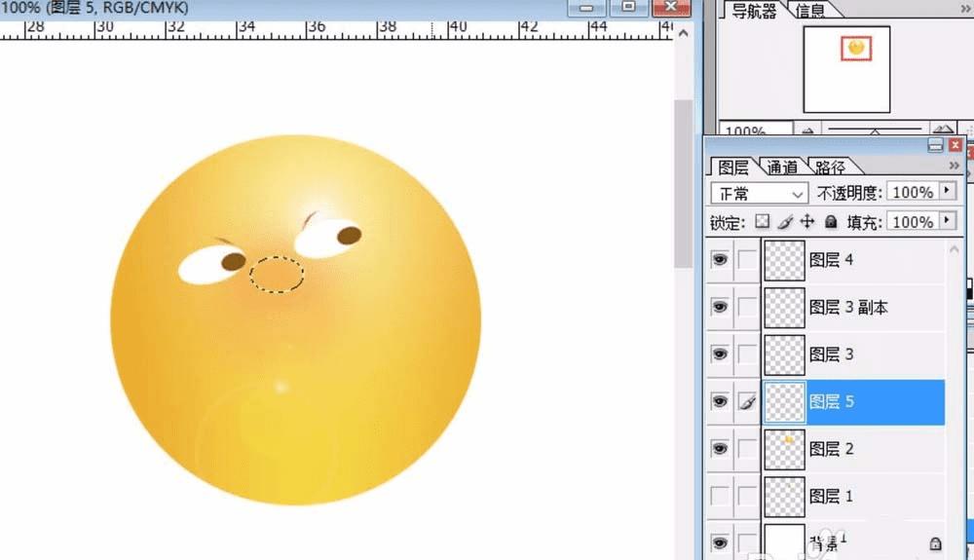This screenshot has width=974, height=560.
Task: Close the Layers panel with red X
Action: pyautogui.click(x=955, y=145)
